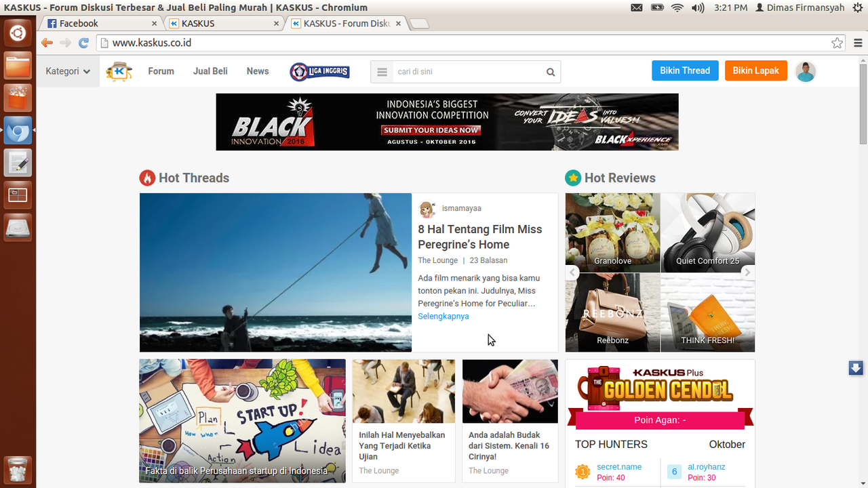This screenshot has height=488, width=868.
Task: Open thread 8 Hal Tentang Film Miss Peregrine's Home
Action: (480, 237)
